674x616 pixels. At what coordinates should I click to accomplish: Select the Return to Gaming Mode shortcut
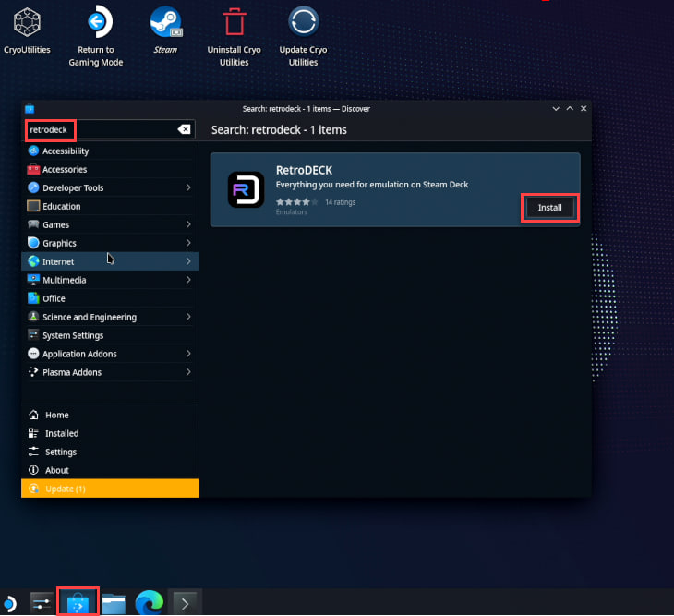pyautogui.click(x=96, y=36)
